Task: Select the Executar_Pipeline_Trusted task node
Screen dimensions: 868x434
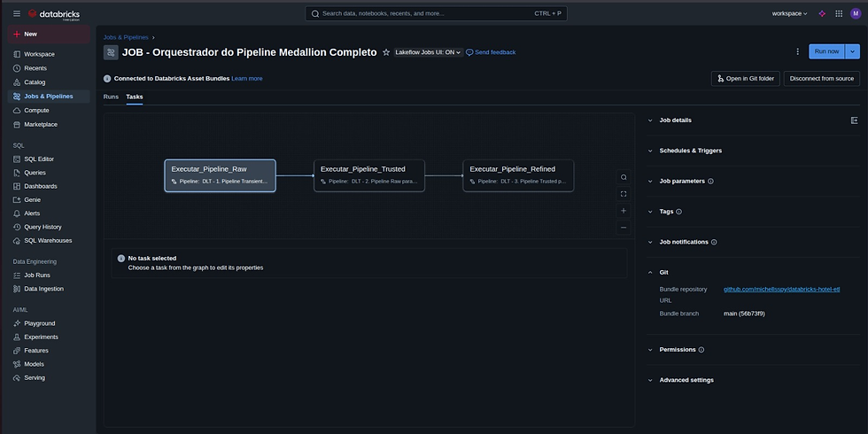Action: point(369,174)
